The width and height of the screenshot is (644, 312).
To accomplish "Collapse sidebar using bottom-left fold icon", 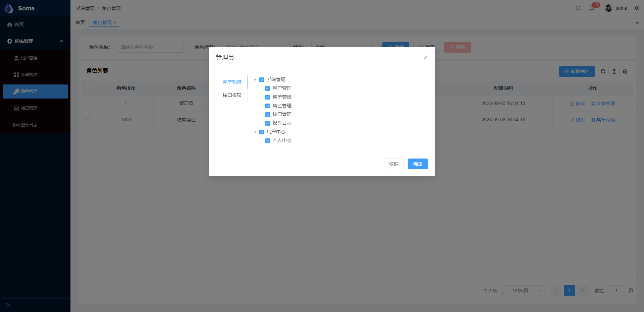I will tap(8, 305).
